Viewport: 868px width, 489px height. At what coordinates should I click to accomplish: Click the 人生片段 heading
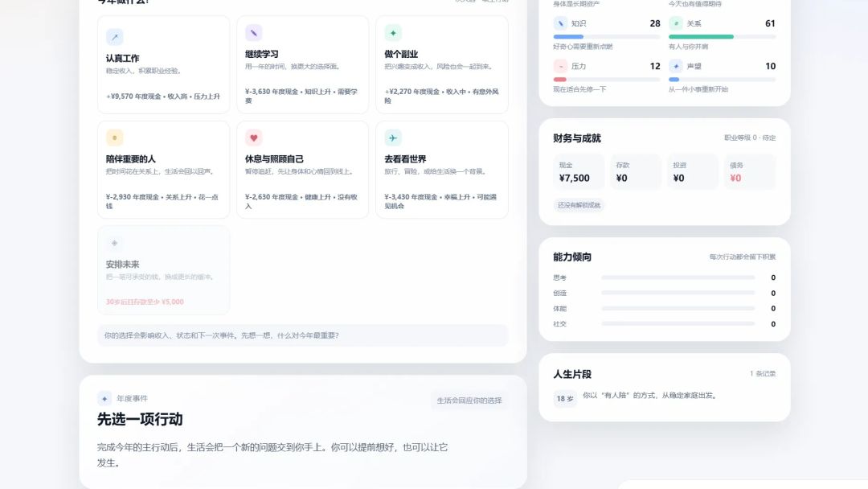point(572,374)
